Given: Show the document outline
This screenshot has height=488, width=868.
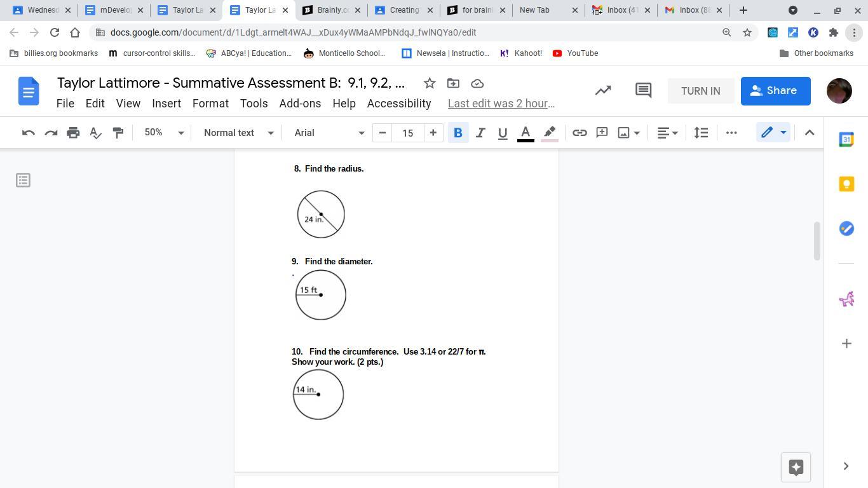Looking at the screenshot, I should pos(23,180).
